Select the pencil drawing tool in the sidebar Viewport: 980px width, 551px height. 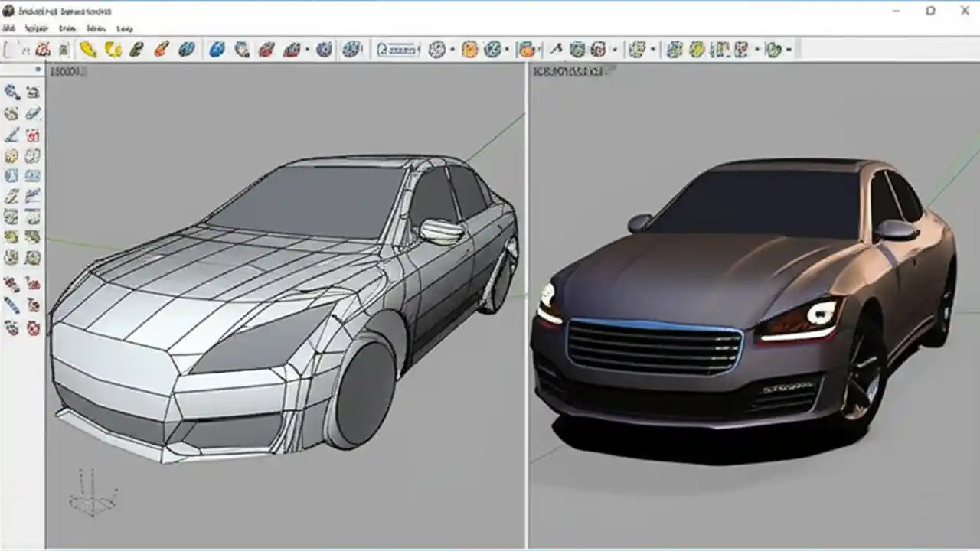coord(11,135)
